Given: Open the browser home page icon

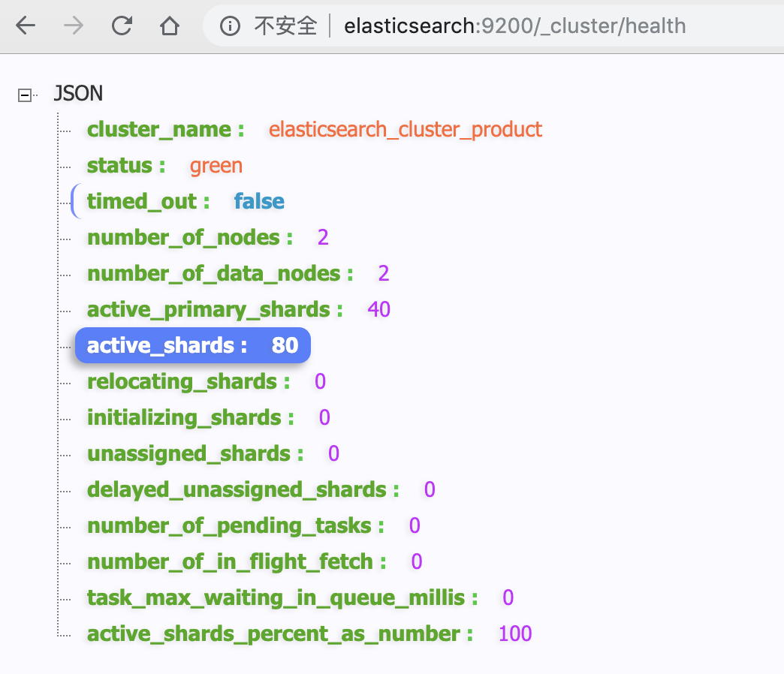Looking at the screenshot, I should (170, 26).
